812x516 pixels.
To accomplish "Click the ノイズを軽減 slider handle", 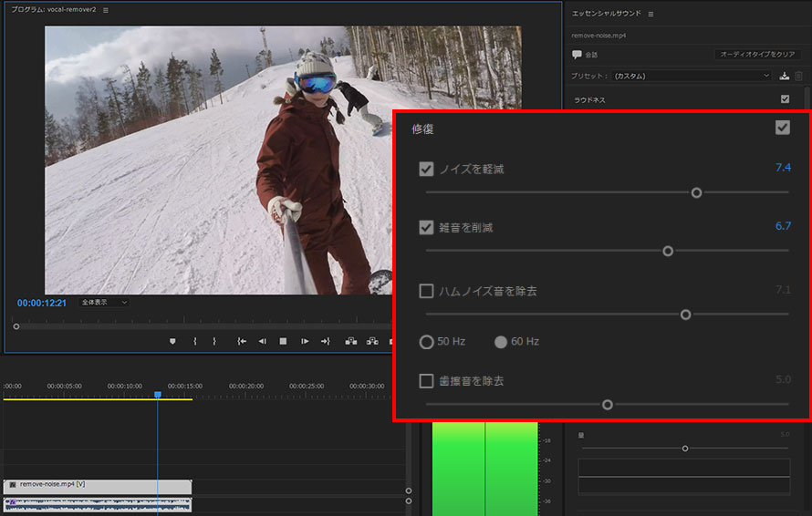I will click(696, 192).
